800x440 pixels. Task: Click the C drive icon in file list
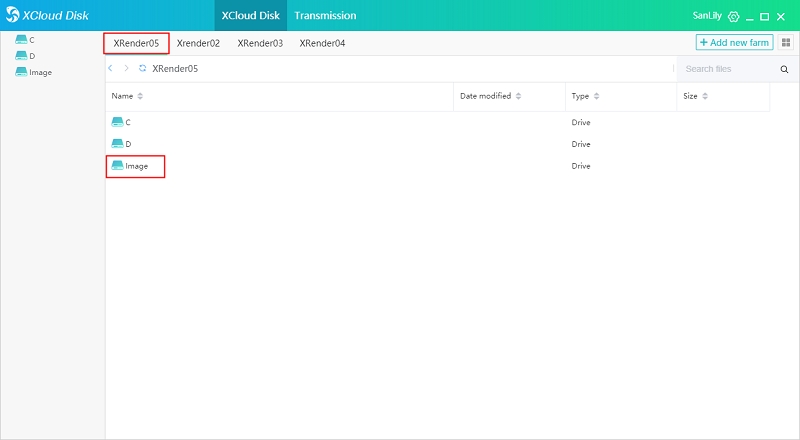click(x=117, y=122)
